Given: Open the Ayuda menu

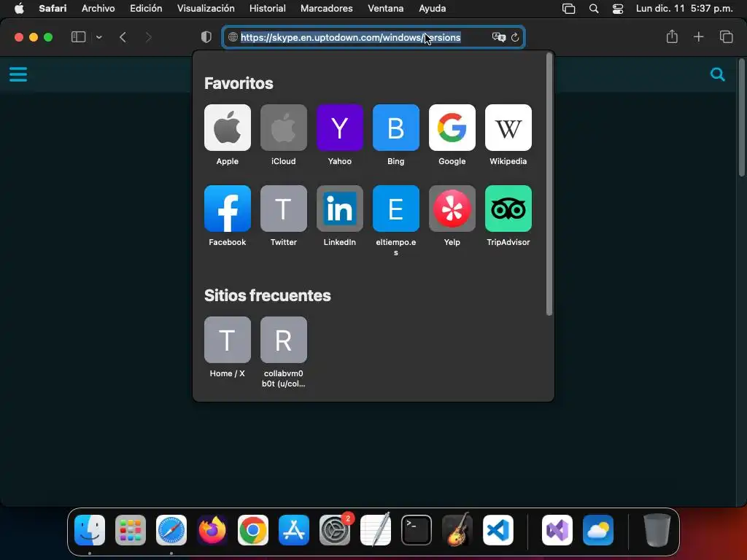Looking at the screenshot, I should (x=432, y=9).
